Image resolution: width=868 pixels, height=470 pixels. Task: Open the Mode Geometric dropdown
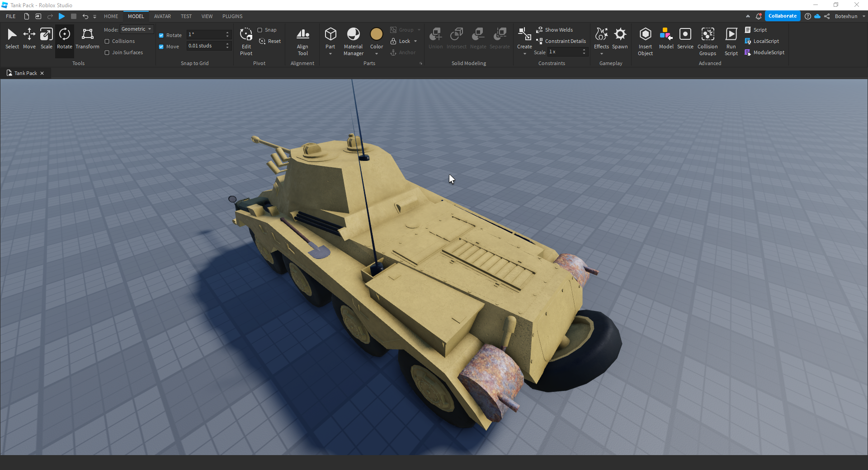coord(137,29)
